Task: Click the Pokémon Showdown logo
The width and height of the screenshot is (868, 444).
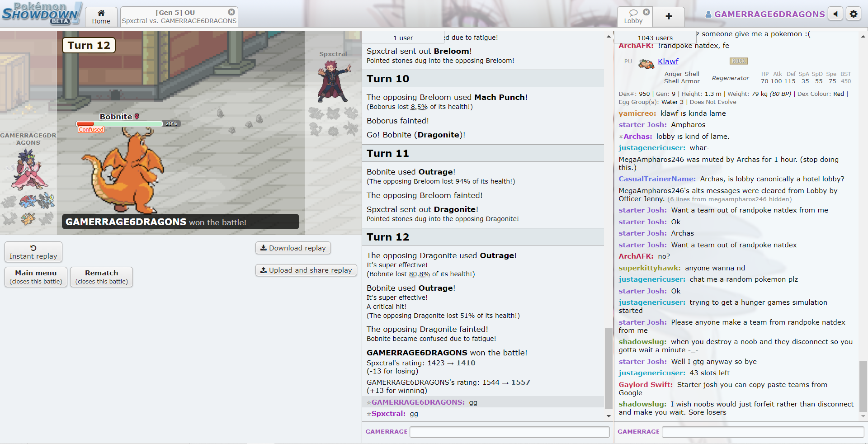Action: 42,14
